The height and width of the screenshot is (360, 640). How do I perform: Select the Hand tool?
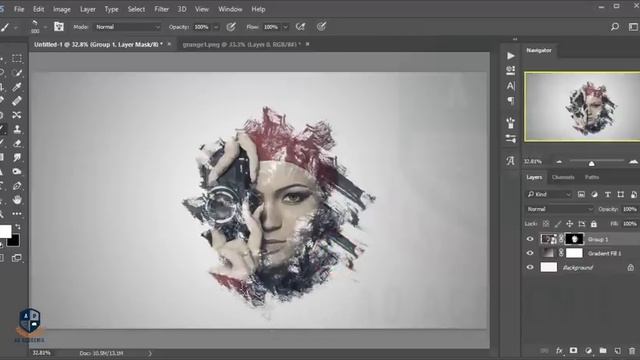tap(17, 200)
